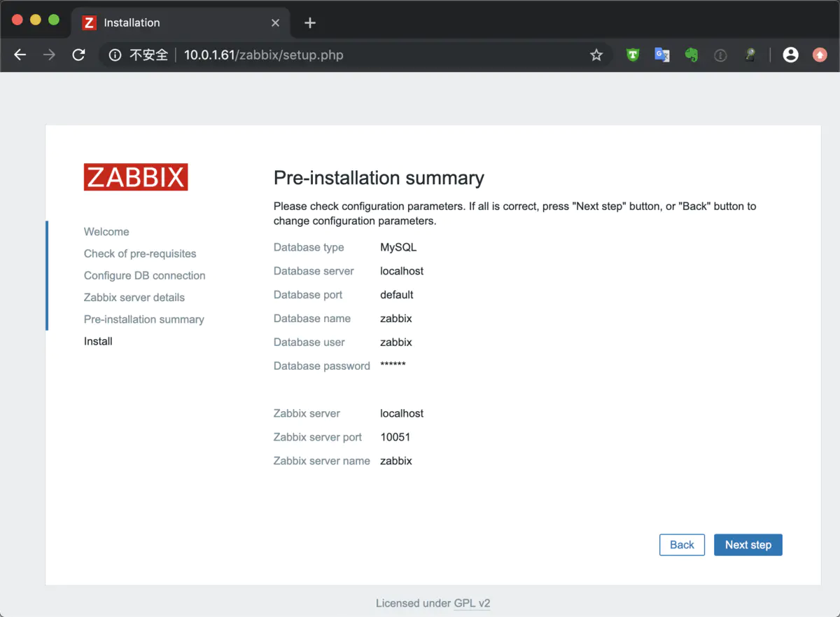Select the Installation browser tab
Screen dimensions: 840x617
tap(181, 22)
